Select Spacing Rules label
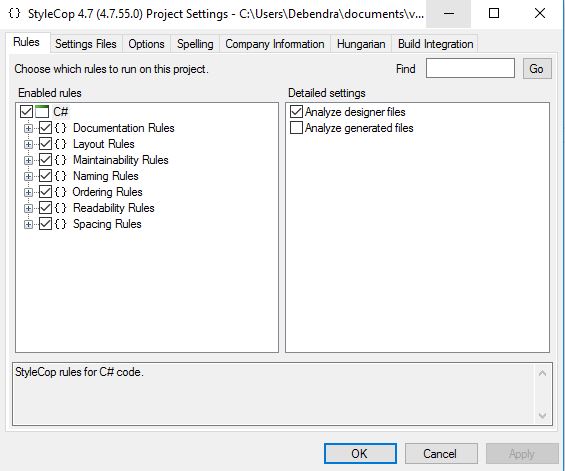 coord(107,224)
